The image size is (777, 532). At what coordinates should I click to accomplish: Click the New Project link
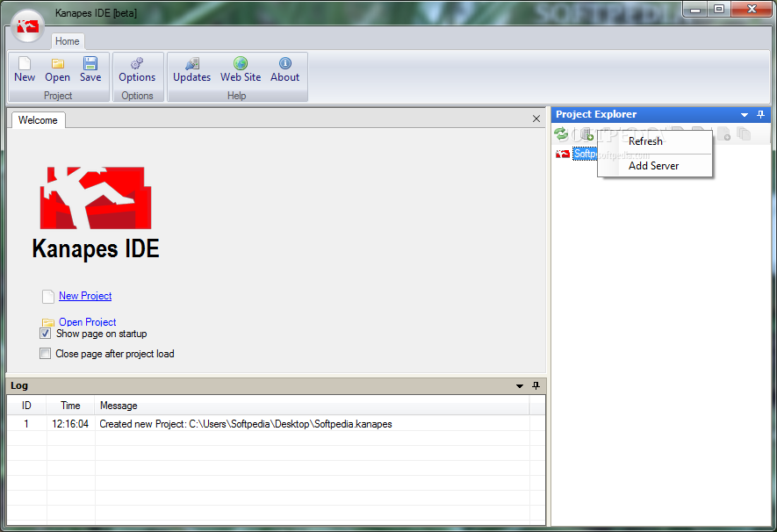pyautogui.click(x=85, y=296)
